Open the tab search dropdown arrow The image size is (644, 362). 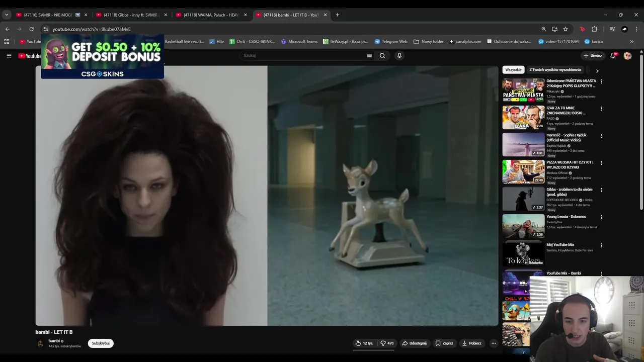(x=7, y=15)
